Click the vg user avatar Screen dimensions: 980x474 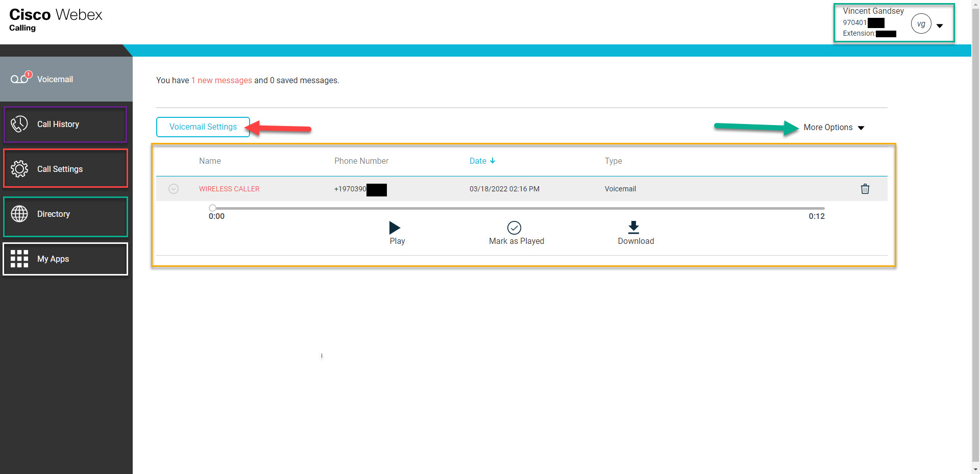point(921,23)
